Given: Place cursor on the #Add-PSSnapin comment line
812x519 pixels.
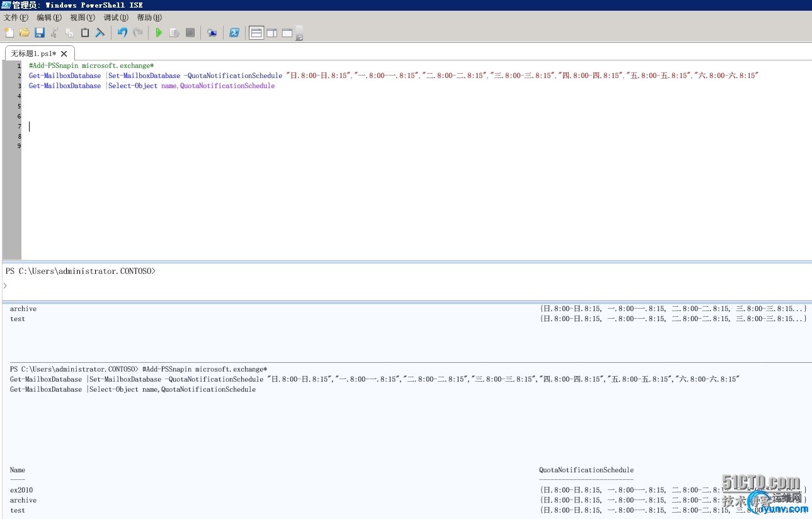Looking at the screenshot, I should pyautogui.click(x=91, y=66).
